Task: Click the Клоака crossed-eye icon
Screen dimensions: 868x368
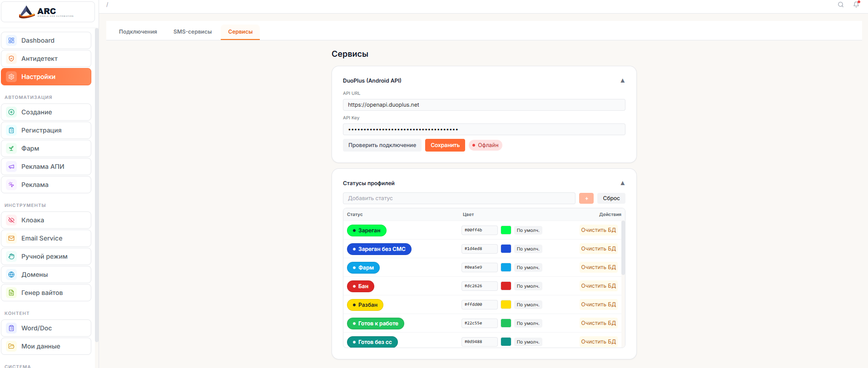Action: point(11,220)
